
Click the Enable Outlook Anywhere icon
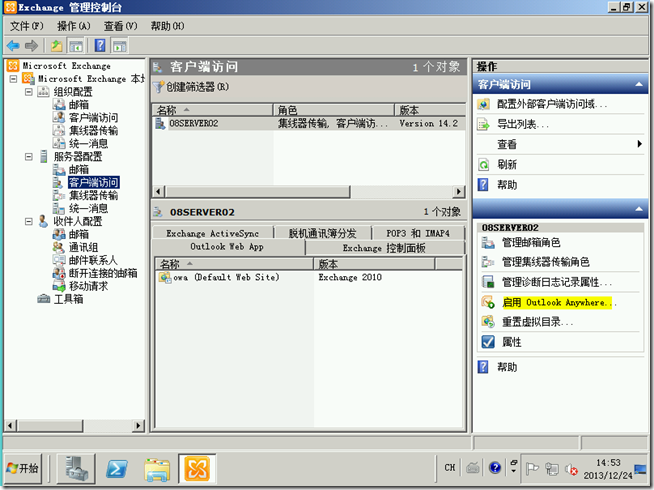(x=488, y=302)
